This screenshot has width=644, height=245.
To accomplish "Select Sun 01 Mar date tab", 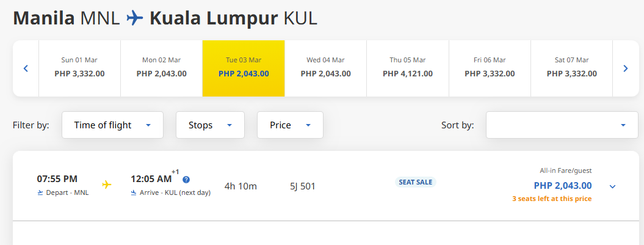I will [x=79, y=67].
